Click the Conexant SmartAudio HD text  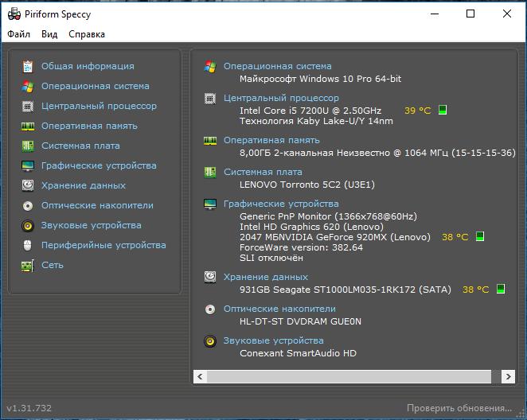pos(298,353)
